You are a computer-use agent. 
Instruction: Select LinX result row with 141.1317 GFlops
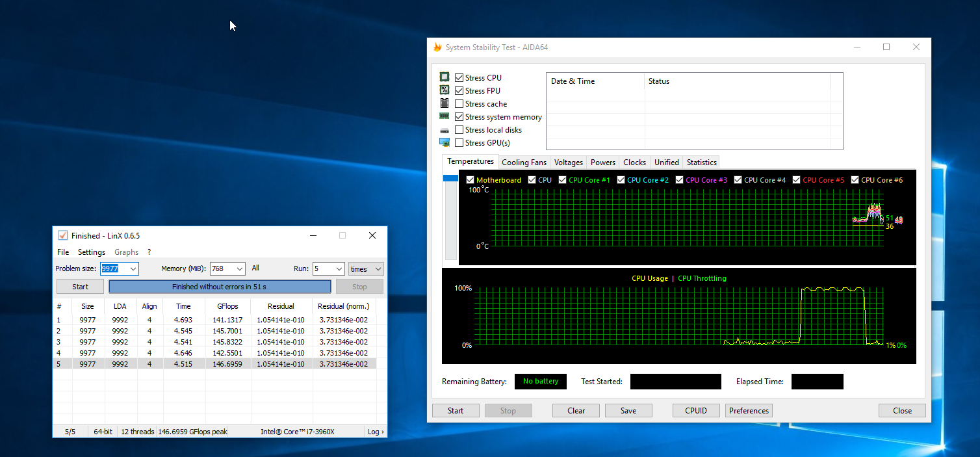pos(214,320)
